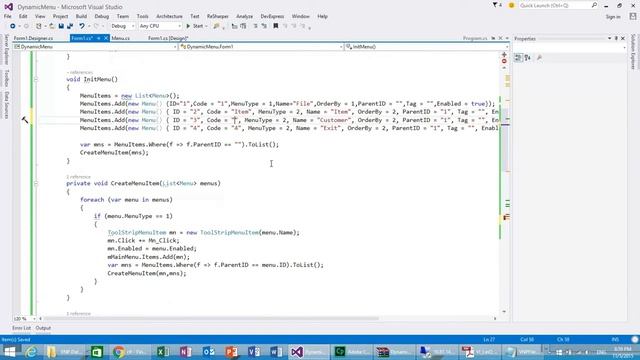Open the Architecture menu
Viewport: 640px width, 360px height.
click(x=169, y=16)
